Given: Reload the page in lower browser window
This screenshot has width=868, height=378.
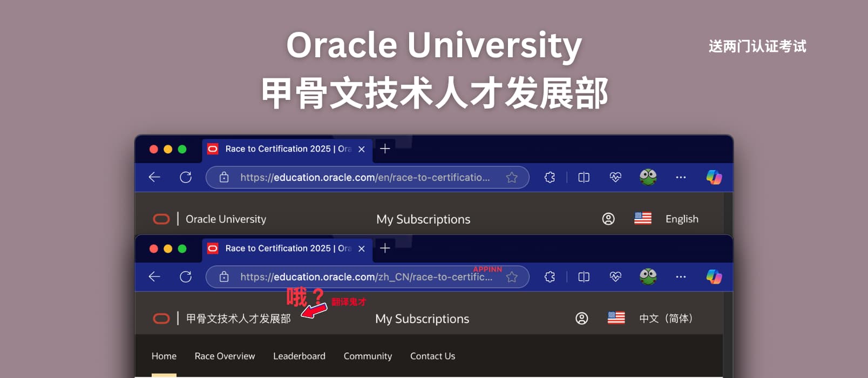Looking at the screenshot, I should [186, 276].
